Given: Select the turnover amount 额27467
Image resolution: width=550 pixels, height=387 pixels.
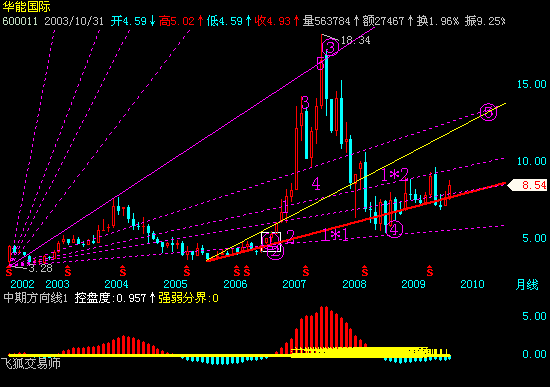Looking at the screenshot, I should coord(383,21).
